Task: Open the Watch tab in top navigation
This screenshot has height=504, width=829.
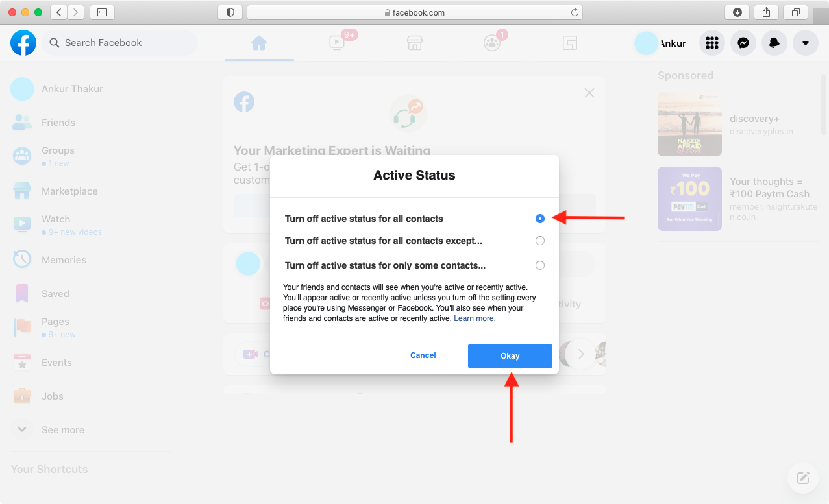Action: [337, 43]
